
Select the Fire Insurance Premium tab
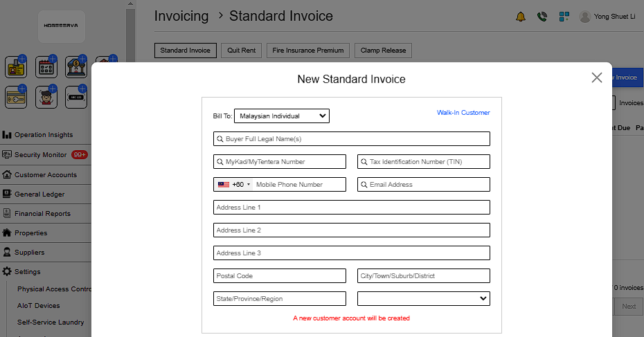point(308,51)
